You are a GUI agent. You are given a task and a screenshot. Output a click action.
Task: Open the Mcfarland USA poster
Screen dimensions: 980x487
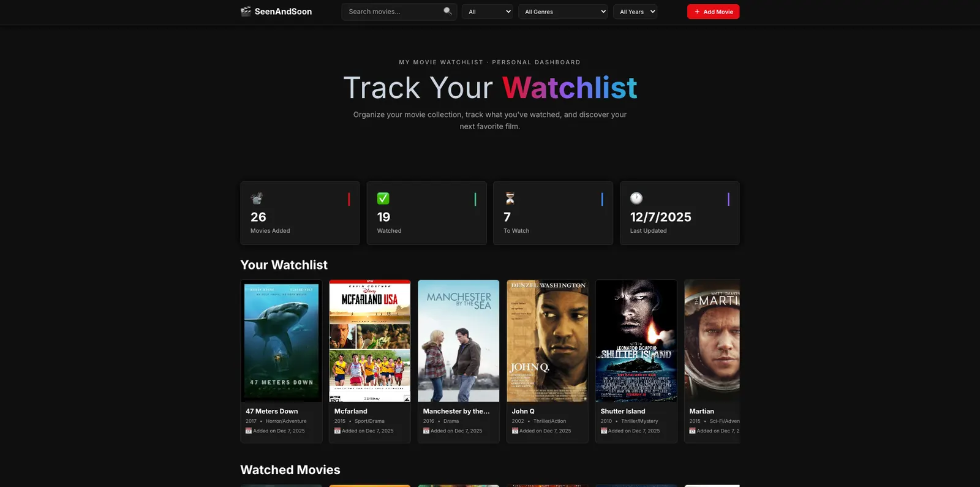(370, 341)
